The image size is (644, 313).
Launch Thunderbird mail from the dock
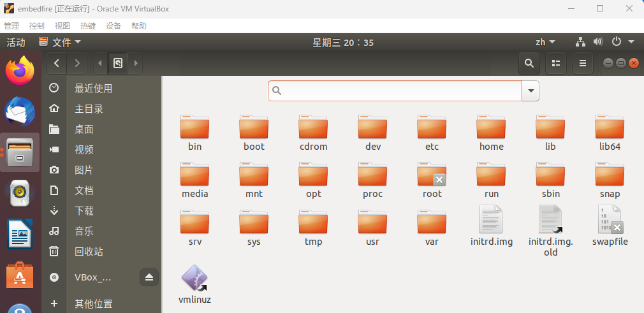coord(20,112)
